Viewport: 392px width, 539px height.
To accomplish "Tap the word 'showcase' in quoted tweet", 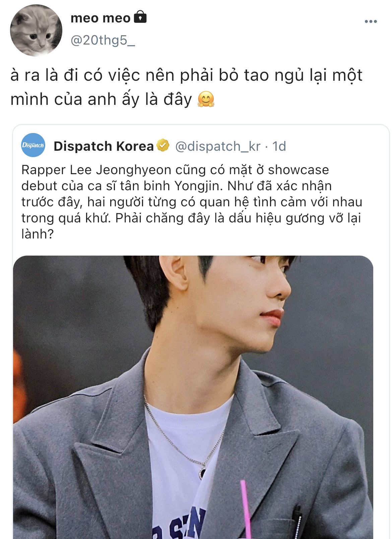I will (299, 170).
